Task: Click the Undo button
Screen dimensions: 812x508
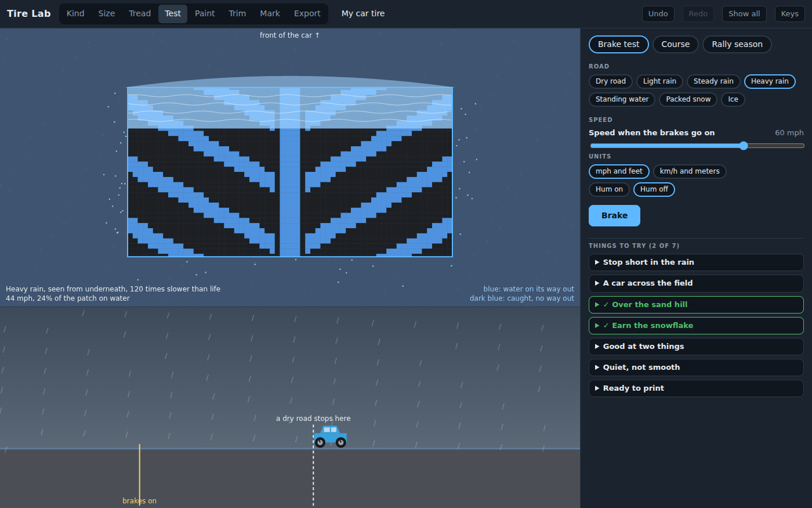Action: pos(658,14)
